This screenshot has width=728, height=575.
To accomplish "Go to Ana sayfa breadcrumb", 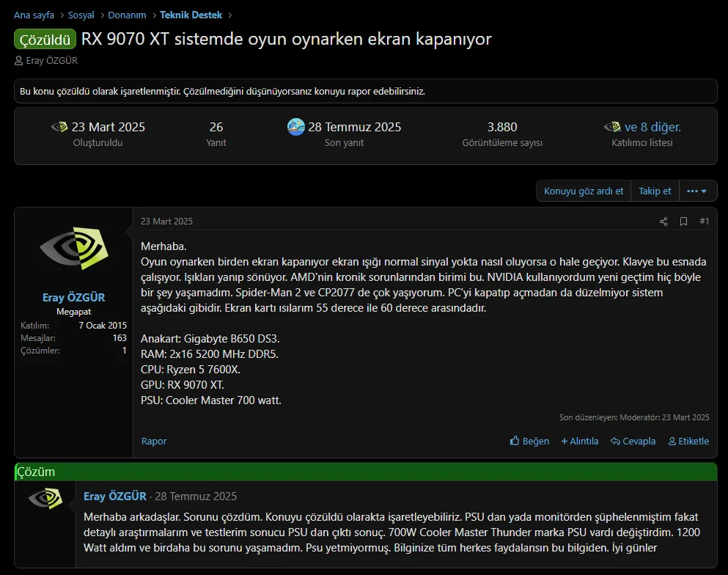I will tap(34, 15).
